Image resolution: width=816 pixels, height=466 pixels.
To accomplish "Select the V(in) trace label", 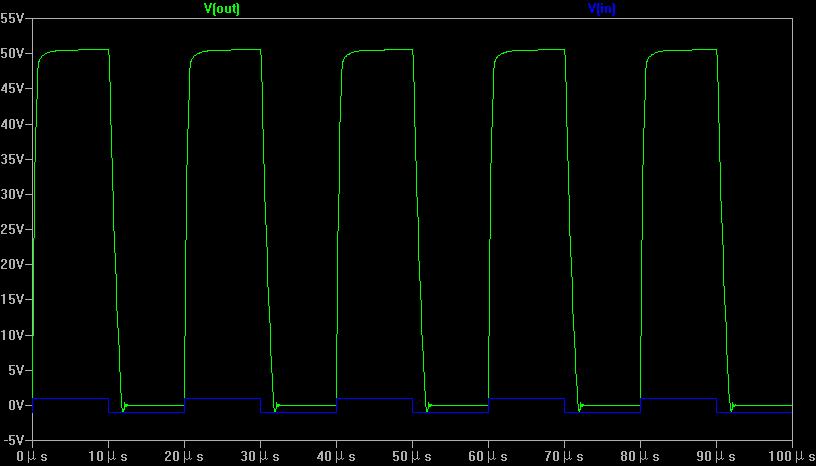I will [x=602, y=9].
